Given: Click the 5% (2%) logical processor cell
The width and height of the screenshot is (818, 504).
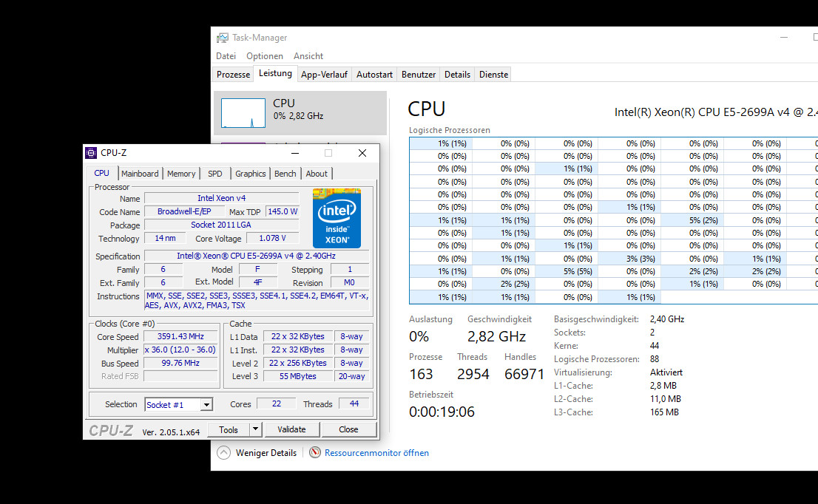Looking at the screenshot, I should [x=692, y=220].
